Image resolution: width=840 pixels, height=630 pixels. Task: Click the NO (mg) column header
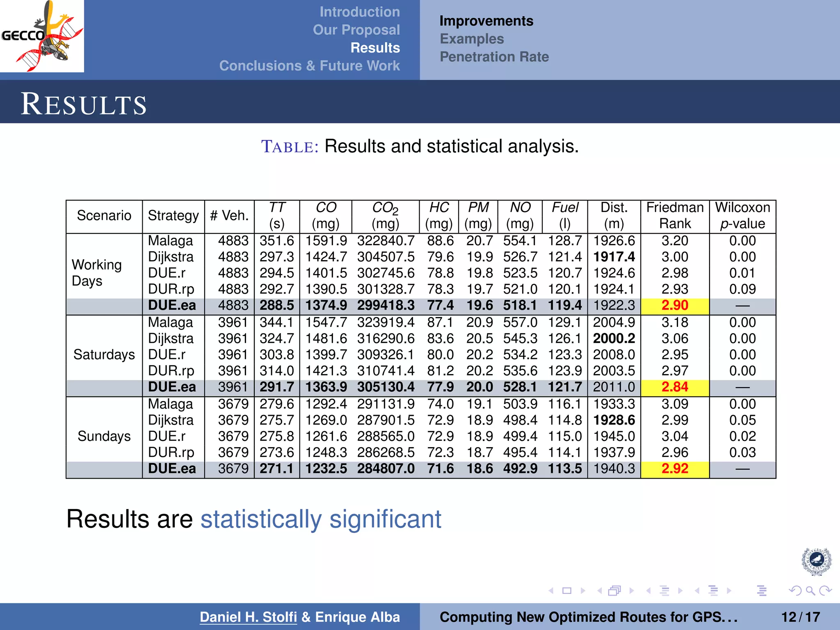[520, 215]
